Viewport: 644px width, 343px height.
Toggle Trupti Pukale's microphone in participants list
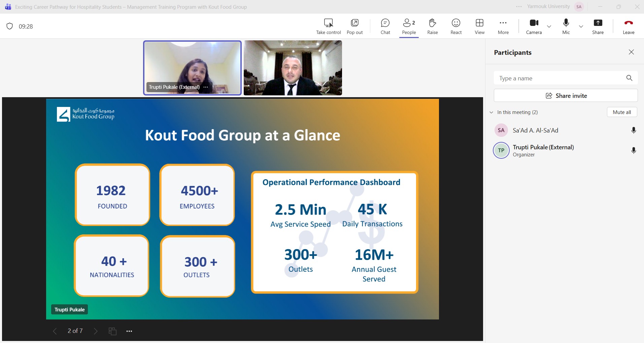tap(633, 150)
